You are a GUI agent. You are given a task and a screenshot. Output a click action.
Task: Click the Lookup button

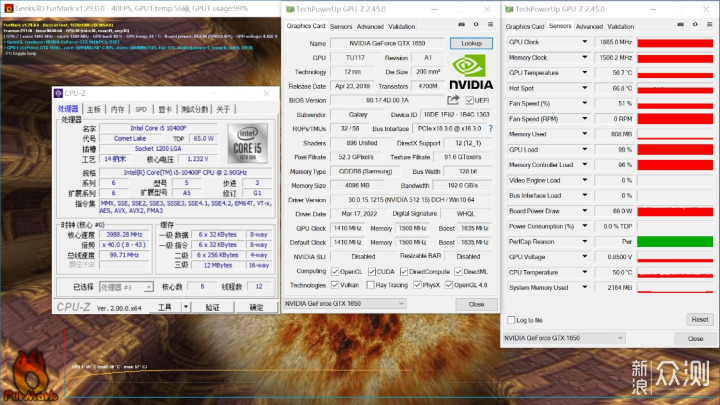point(471,43)
